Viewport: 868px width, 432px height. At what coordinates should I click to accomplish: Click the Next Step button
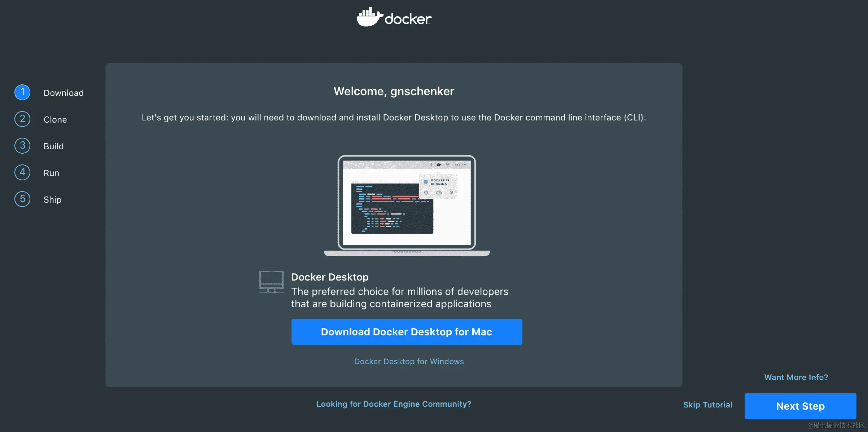(x=800, y=406)
